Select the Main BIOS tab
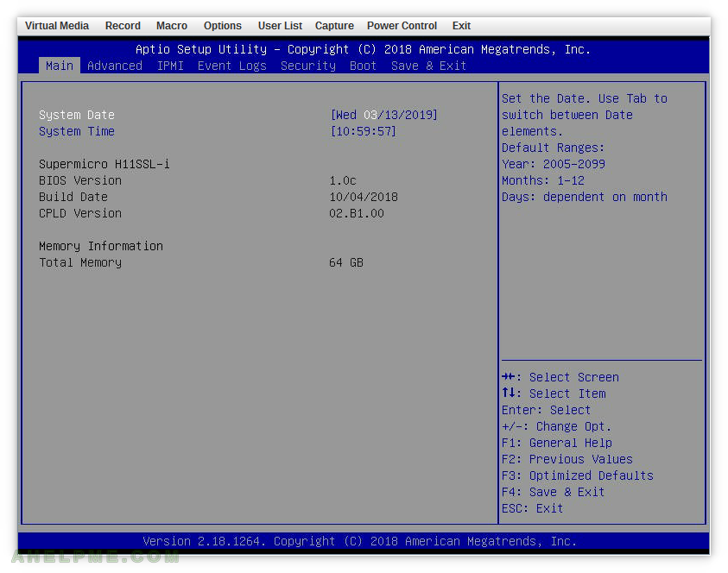This screenshot has width=728, height=573. [60, 66]
